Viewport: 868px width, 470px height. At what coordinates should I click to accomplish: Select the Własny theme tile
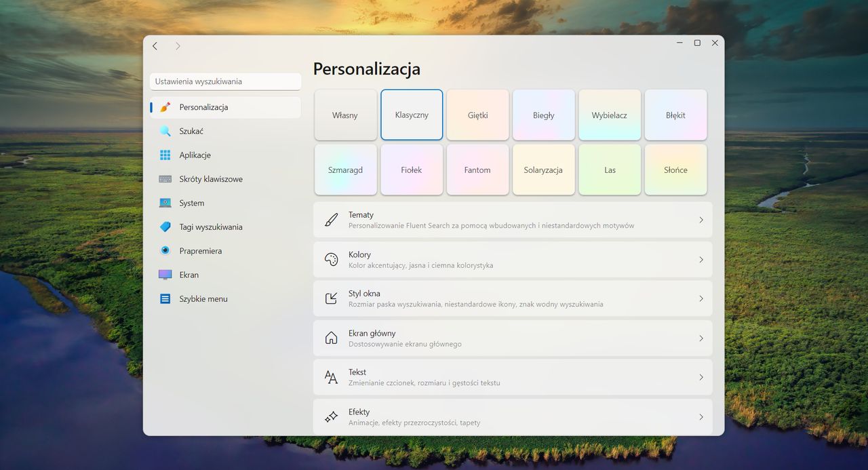coord(345,115)
